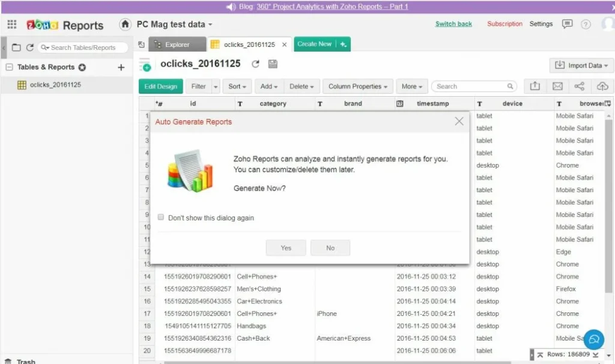The height and width of the screenshot is (364, 615).
Task: Click the email envelope icon in toolbar
Action: click(557, 86)
